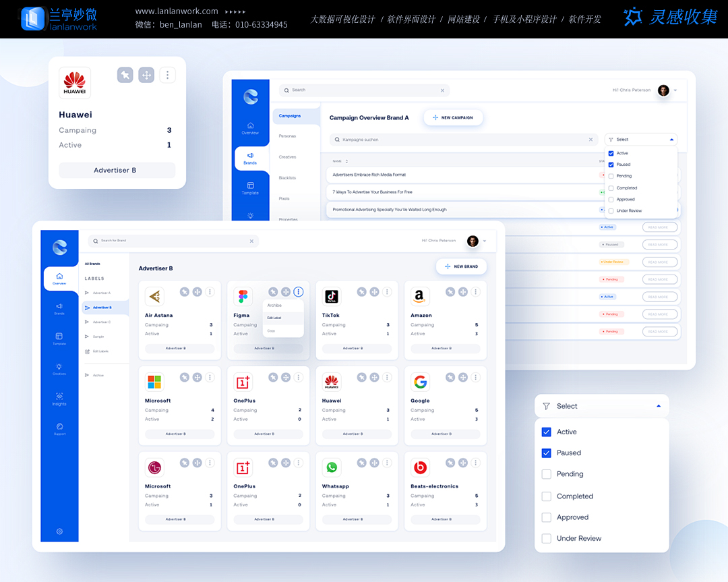The width and height of the screenshot is (728, 582).
Task: Clear the Search for Brand field
Action: click(x=251, y=241)
